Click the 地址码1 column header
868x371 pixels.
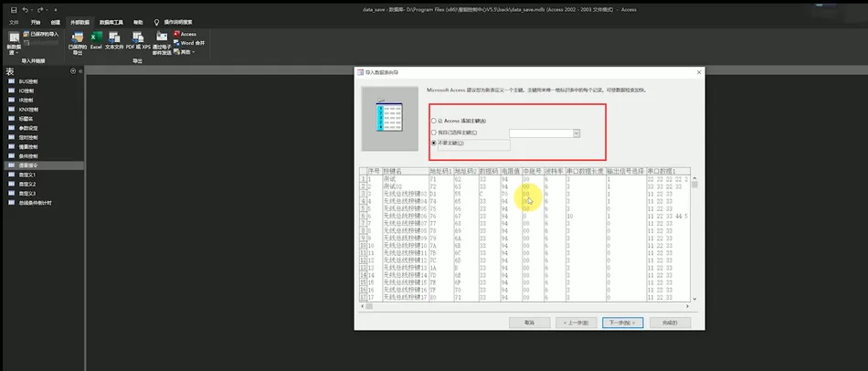[x=440, y=171]
